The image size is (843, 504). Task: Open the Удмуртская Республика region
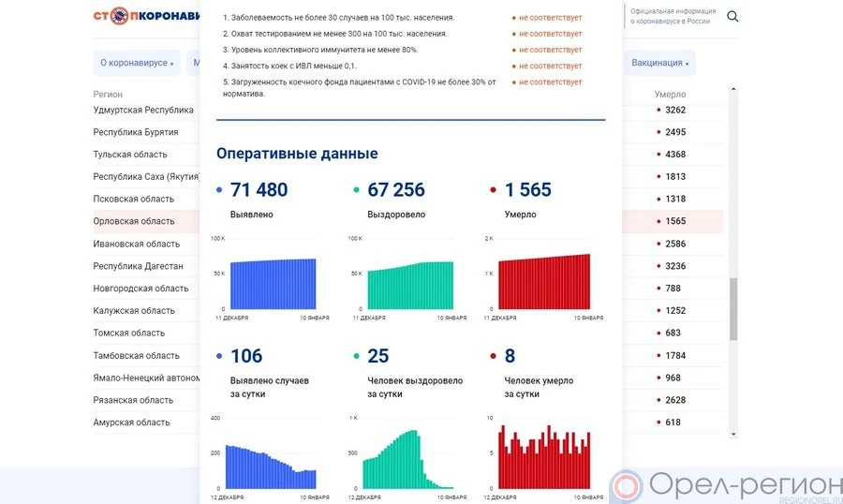pos(143,111)
